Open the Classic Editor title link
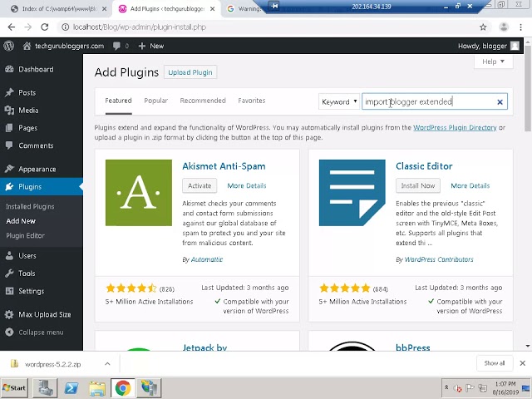 (x=424, y=166)
